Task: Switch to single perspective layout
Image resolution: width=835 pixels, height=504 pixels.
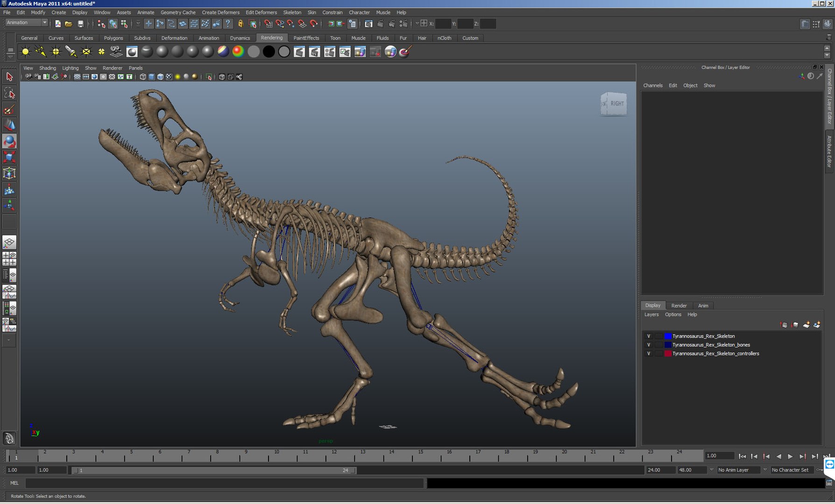Action: pyautogui.click(x=9, y=242)
